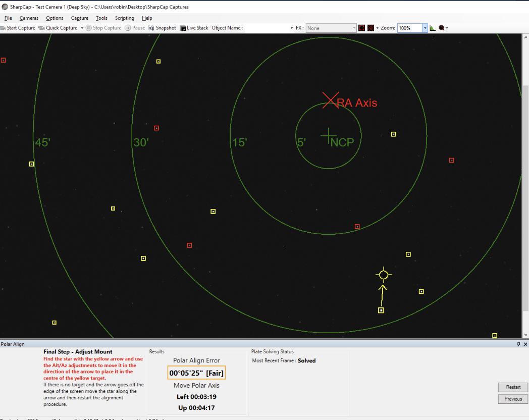Viewport: 529px width, 420px height.
Task: Expand Quick Capture dropdown arrow
Action: click(82, 28)
